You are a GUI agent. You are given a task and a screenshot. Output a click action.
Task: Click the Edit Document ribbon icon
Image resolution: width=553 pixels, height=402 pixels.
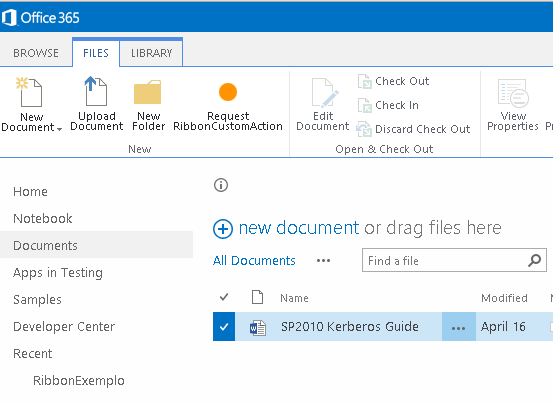pos(325,93)
